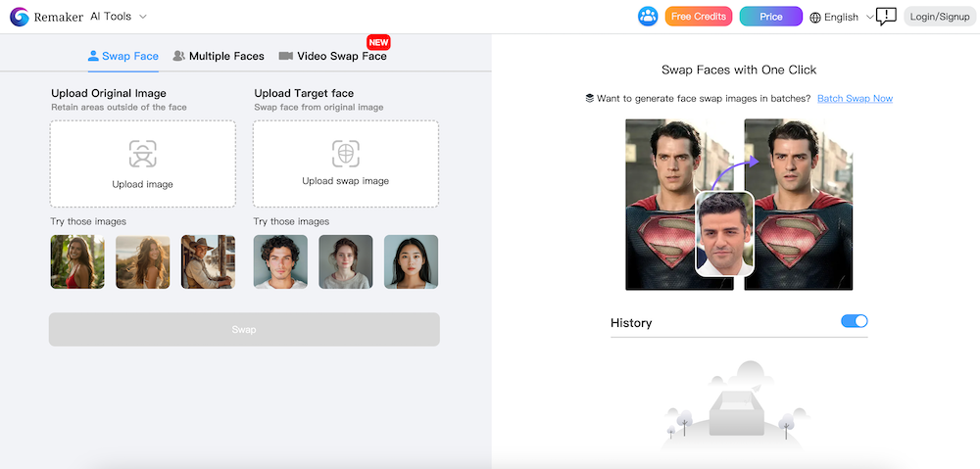This screenshot has width=980, height=469.
Task: Click the face-mesh icon in Upload swap image box
Action: point(346,154)
